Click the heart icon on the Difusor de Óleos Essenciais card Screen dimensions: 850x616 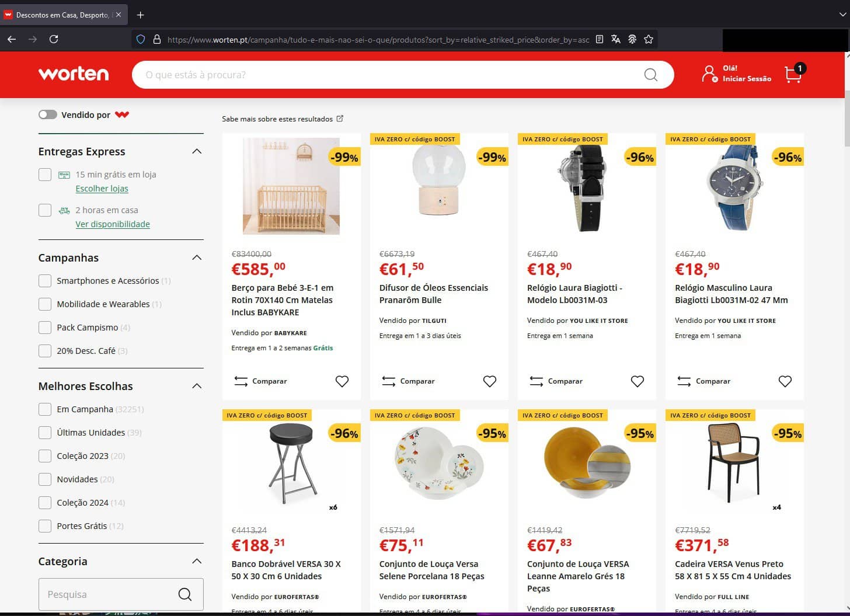click(490, 381)
